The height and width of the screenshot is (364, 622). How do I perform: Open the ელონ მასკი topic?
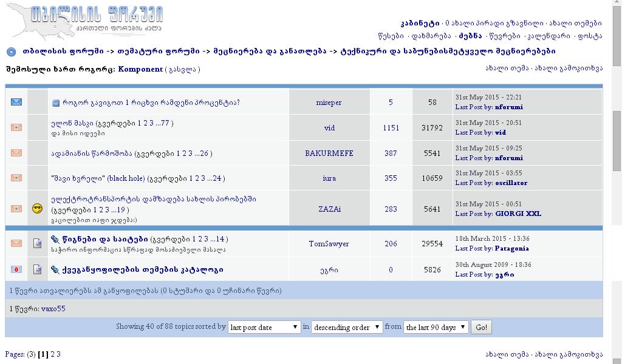72,123
